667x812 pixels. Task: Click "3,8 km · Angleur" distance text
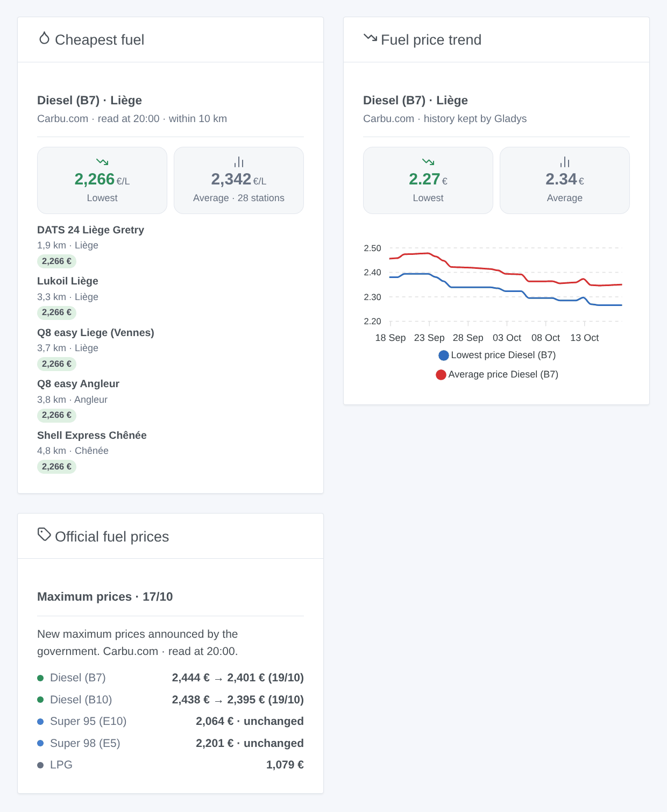[72, 400]
